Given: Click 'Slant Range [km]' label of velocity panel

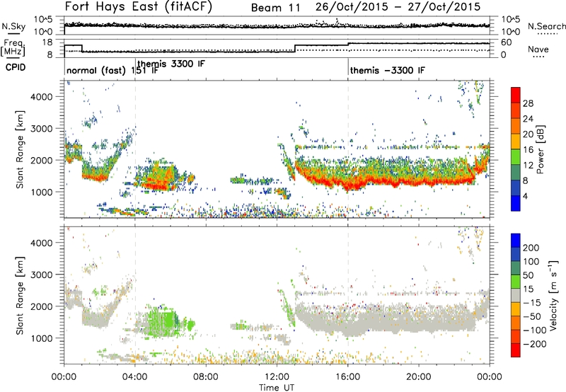Looking at the screenshot, I should (x=20, y=295).
